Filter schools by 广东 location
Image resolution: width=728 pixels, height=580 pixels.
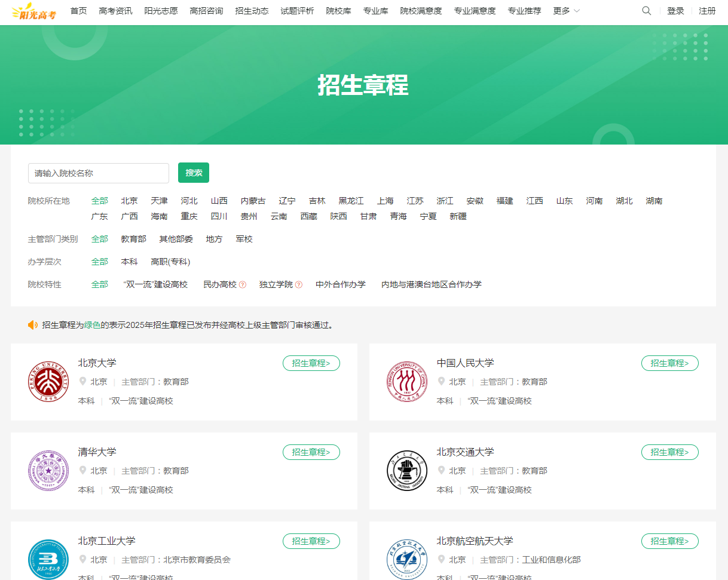click(x=100, y=216)
